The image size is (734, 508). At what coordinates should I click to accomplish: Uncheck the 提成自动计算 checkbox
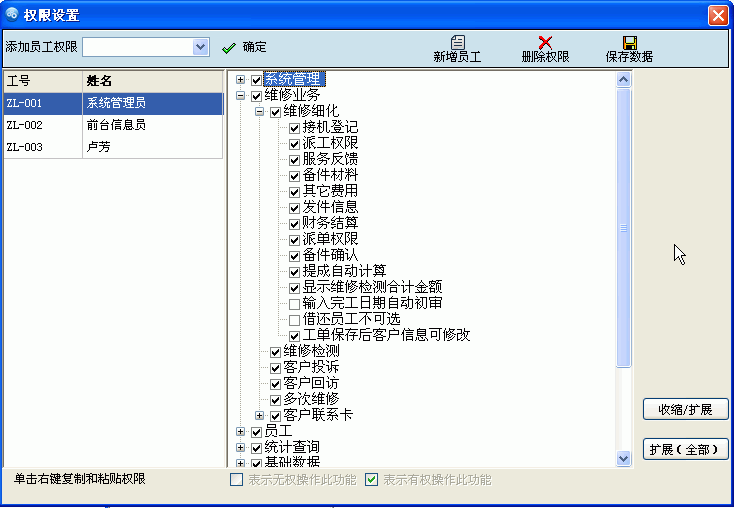(x=294, y=272)
